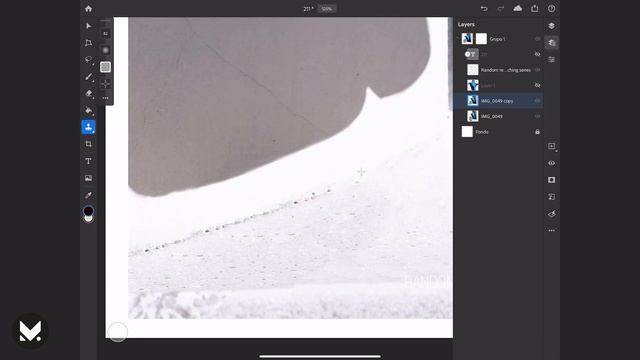Select the Clone Stamp tool
Screen dimensions: 640x360
tap(89, 127)
